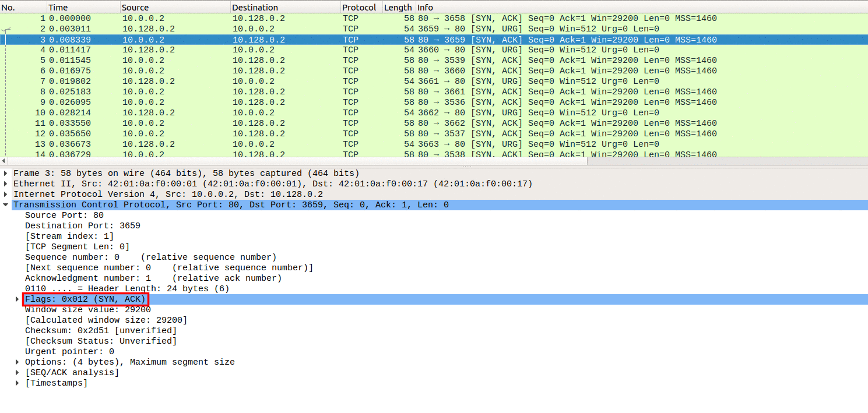Select the 'Acknowledgment number: 1' field
Image resolution: width=868 pixels, height=413 pixels.
pyautogui.click(x=153, y=278)
